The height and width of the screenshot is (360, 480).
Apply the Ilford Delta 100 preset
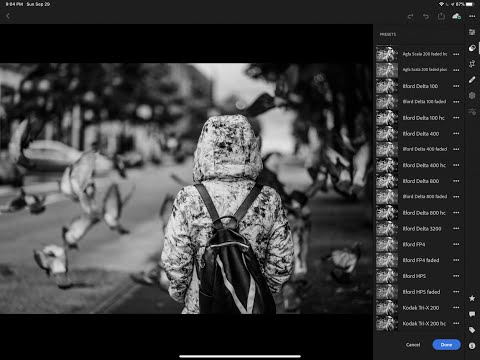(x=420, y=86)
